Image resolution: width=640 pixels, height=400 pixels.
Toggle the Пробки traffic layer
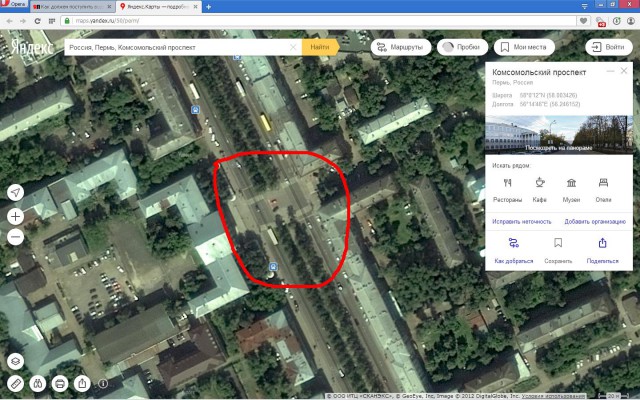pyautogui.click(x=462, y=47)
